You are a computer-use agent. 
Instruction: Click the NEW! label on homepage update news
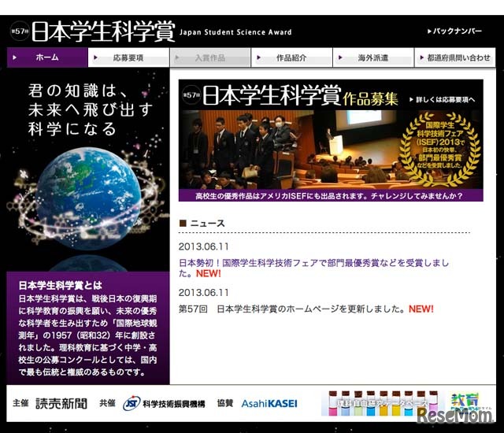(421, 309)
